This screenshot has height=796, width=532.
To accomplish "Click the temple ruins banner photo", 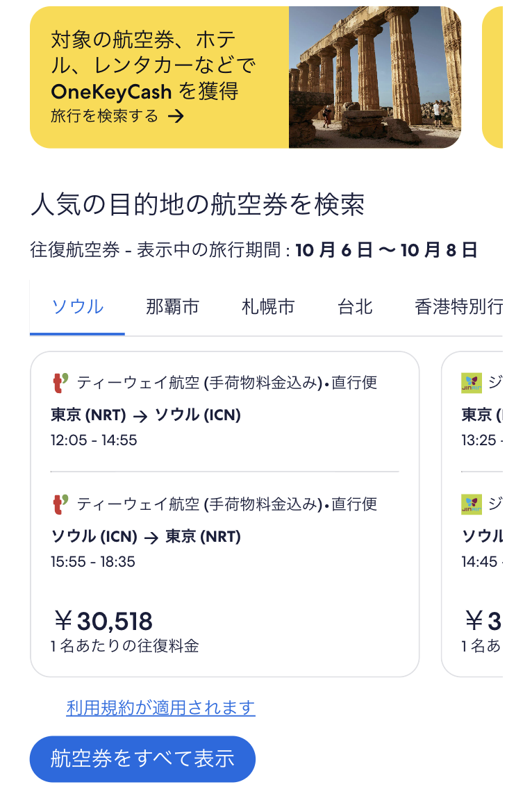I will 374,77.
